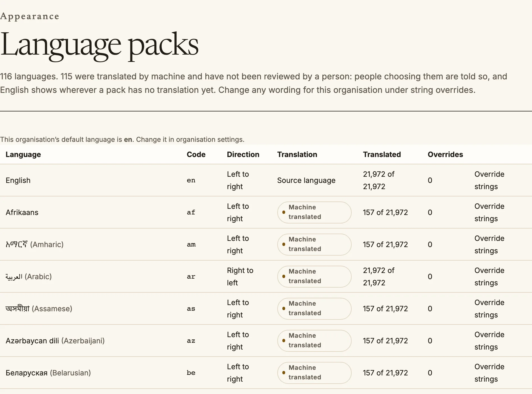Click the Translated column header
Image resolution: width=532 pixels, height=394 pixels.
382,155
